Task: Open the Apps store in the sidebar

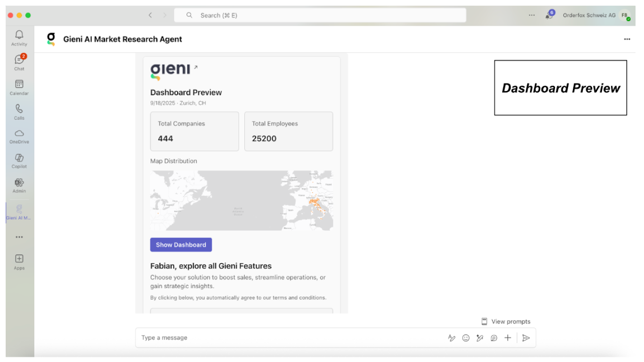Action: (19, 262)
